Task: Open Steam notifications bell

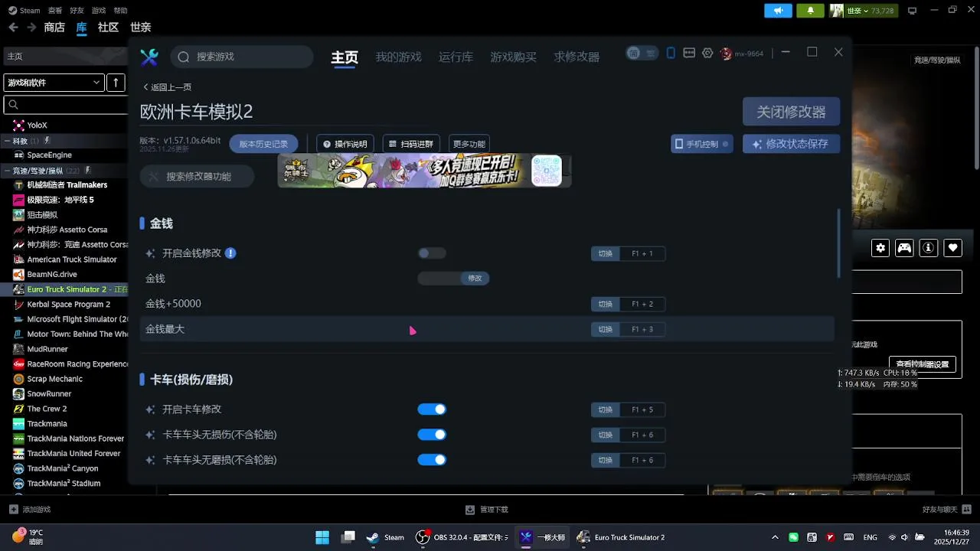Action: tap(810, 11)
